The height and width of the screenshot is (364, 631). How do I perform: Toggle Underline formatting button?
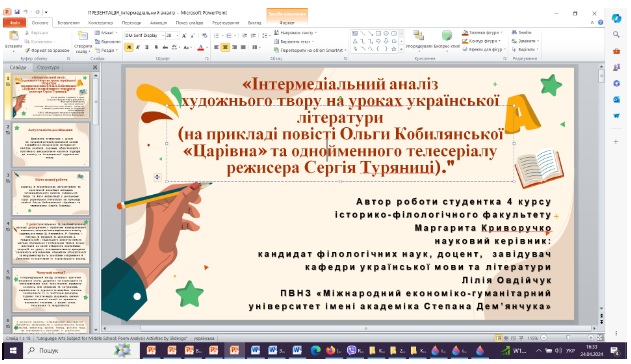(x=147, y=47)
